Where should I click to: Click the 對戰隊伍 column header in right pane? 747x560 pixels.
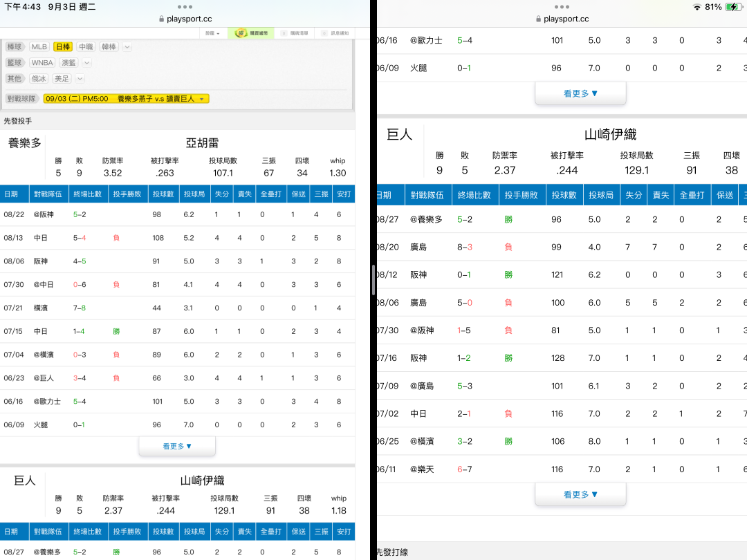click(427, 195)
